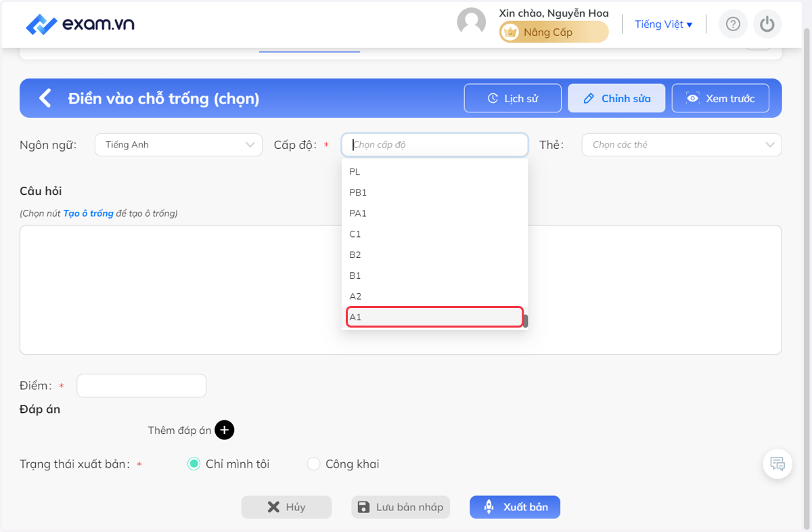The image size is (812, 532).
Task: Click the Hủy cancel button
Action: pyautogui.click(x=286, y=507)
